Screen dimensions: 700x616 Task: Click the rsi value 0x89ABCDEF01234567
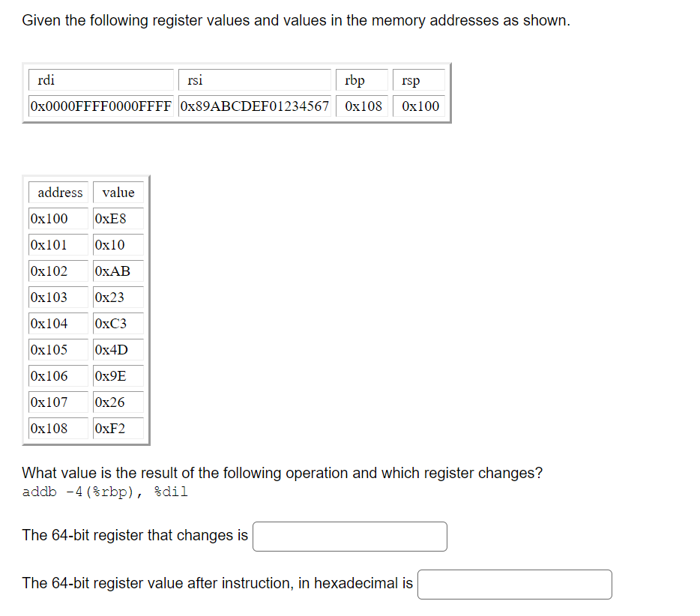255,106
